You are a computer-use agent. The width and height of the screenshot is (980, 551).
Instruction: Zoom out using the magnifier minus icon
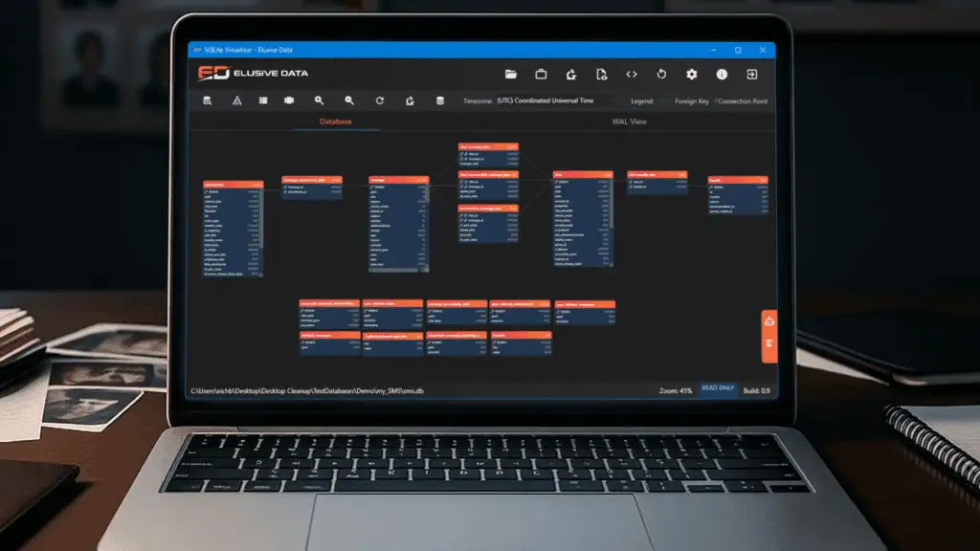point(348,99)
